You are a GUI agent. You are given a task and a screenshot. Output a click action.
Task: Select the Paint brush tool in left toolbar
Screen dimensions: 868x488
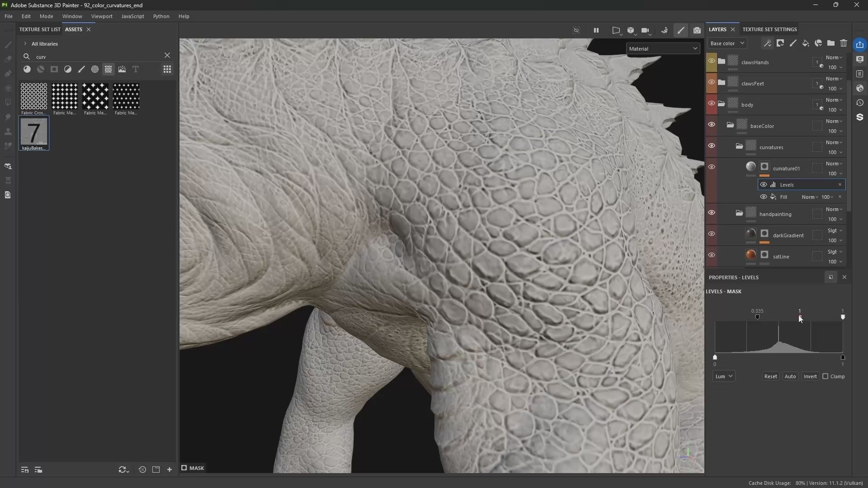(8, 45)
